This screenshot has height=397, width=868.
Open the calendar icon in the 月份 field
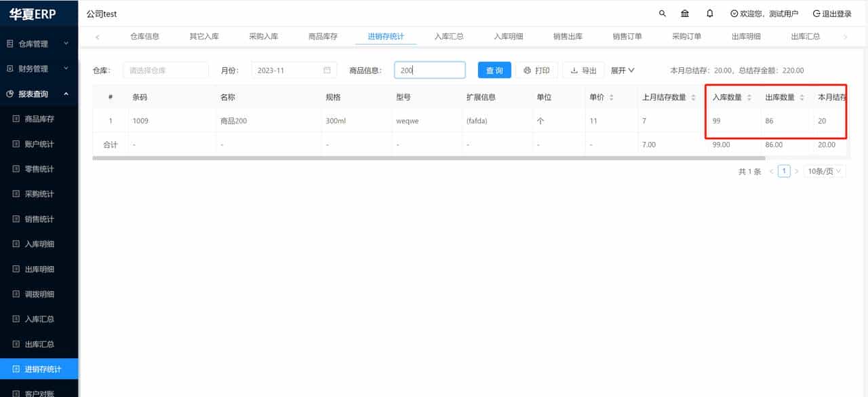(328, 70)
